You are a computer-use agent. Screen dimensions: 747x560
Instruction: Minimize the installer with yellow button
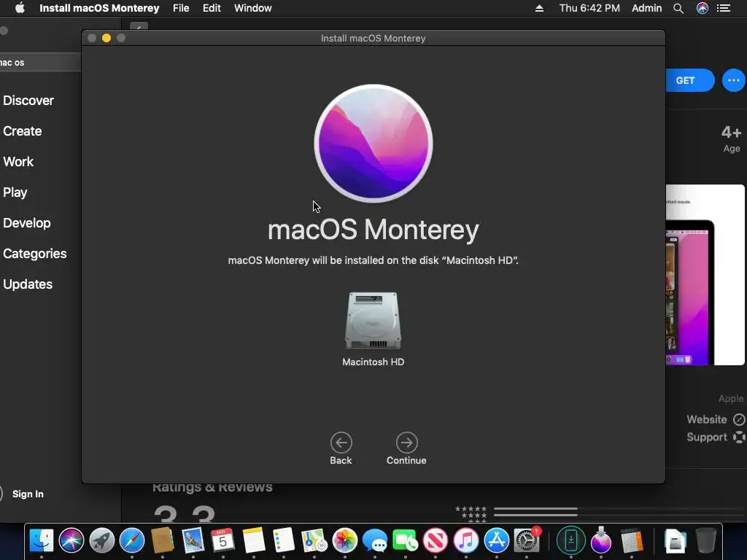pos(107,38)
